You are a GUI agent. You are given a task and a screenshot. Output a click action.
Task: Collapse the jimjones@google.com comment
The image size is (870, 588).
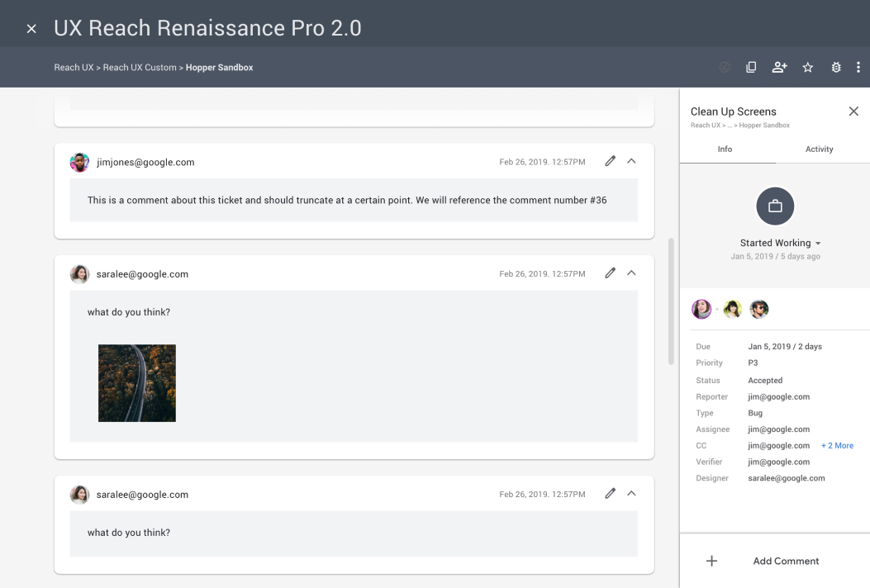pyautogui.click(x=631, y=161)
